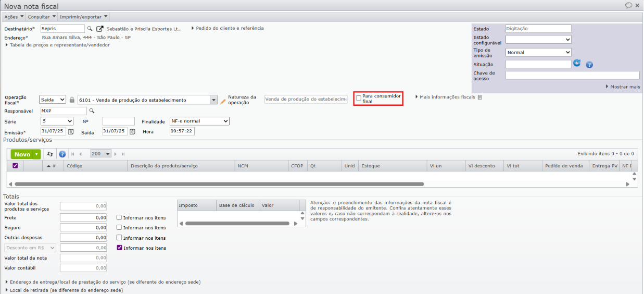Expand Mais informações fiscais

[445, 97]
